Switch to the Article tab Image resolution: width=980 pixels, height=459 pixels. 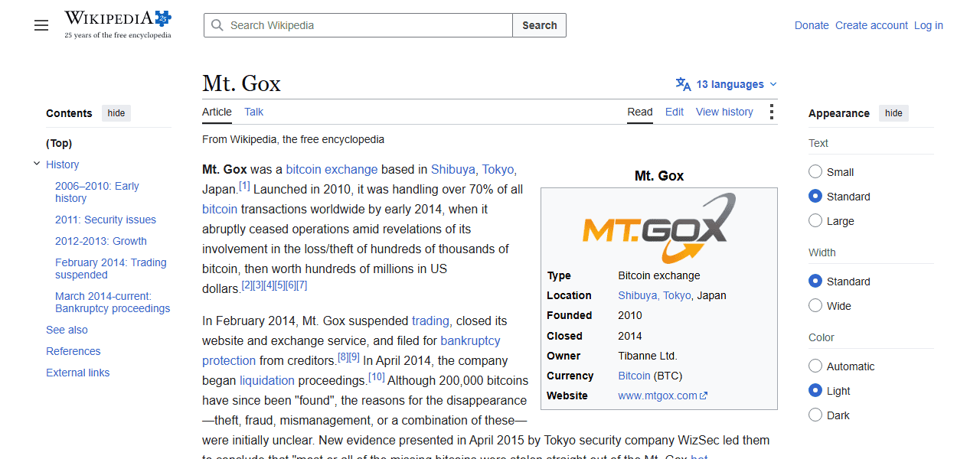[217, 112]
